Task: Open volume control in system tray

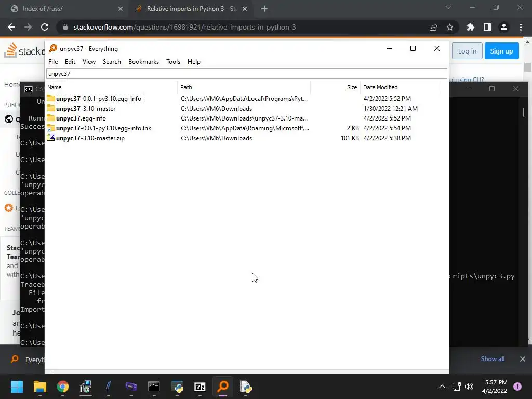Action: click(469, 387)
